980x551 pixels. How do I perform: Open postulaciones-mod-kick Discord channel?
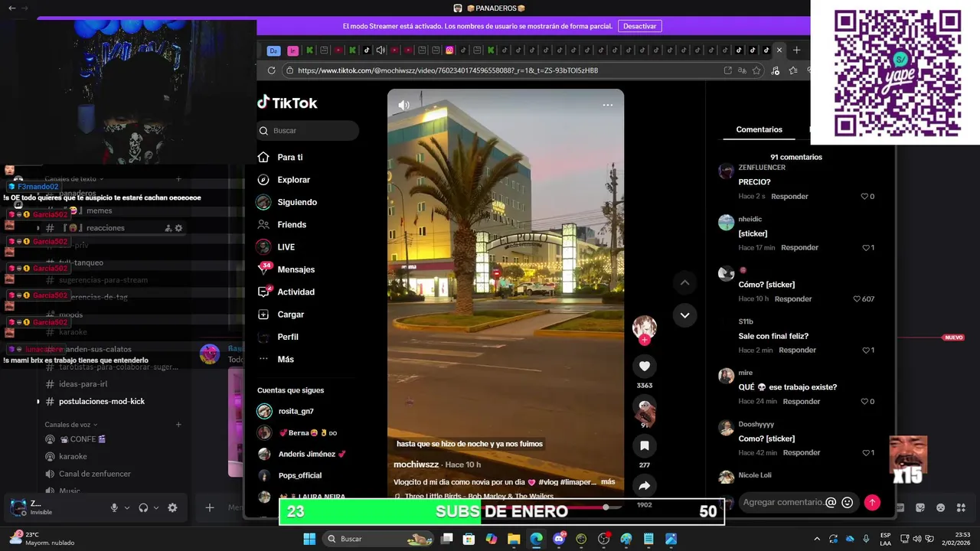coord(102,402)
